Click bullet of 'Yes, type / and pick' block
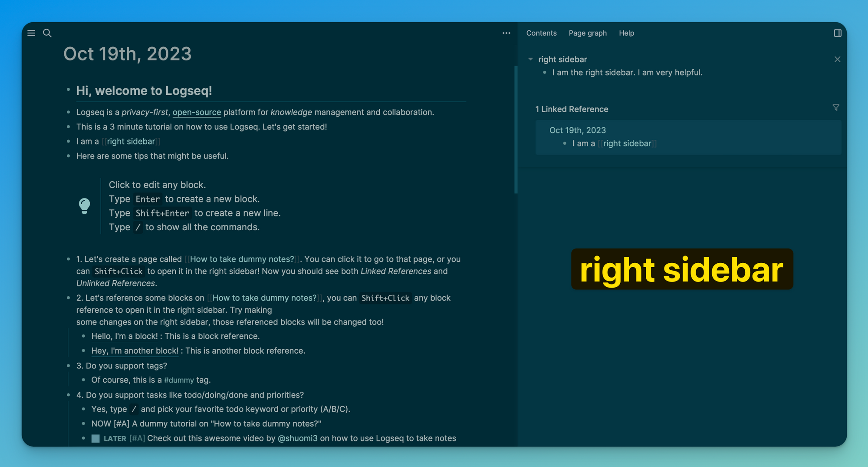Viewport: 868px width, 467px height. click(x=83, y=409)
